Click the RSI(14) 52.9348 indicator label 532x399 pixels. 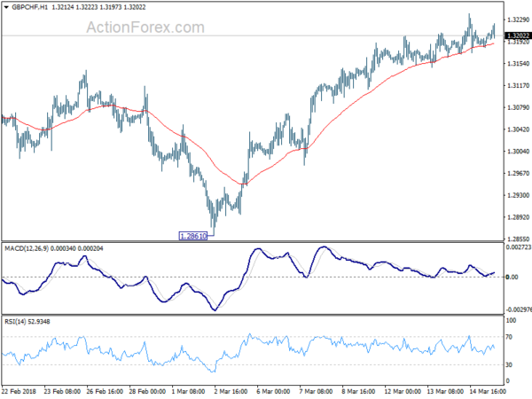(27, 321)
